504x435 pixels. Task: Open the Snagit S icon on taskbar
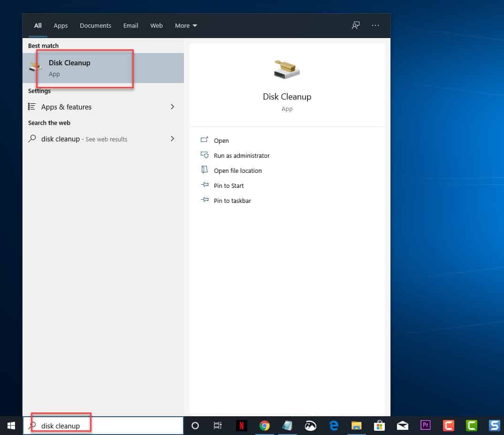pos(494,426)
